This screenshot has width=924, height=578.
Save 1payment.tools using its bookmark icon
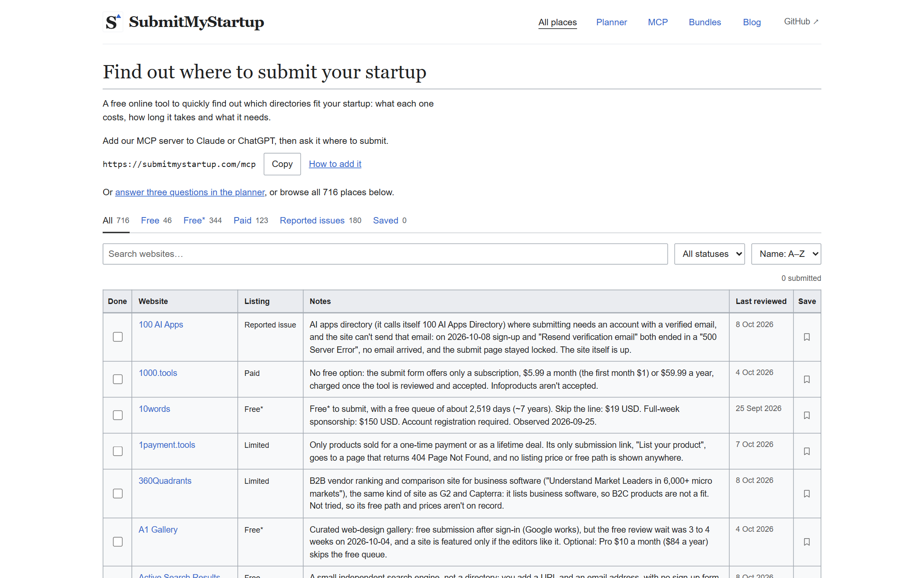point(807,451)
